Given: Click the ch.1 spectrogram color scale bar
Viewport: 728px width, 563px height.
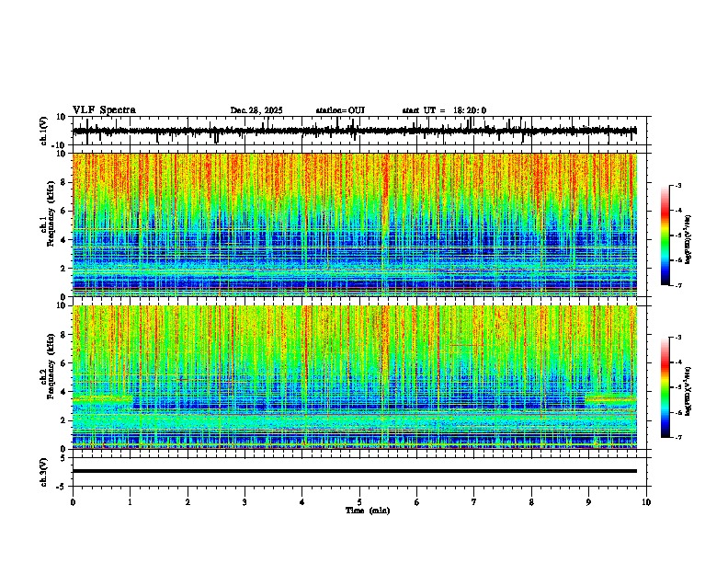Looking at the screenshot, I should [x=665, y=236].
